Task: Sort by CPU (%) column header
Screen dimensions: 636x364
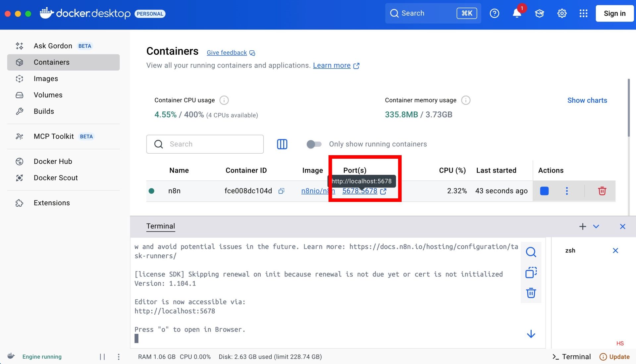Action: pyautogui.click(x=452, y=170)
